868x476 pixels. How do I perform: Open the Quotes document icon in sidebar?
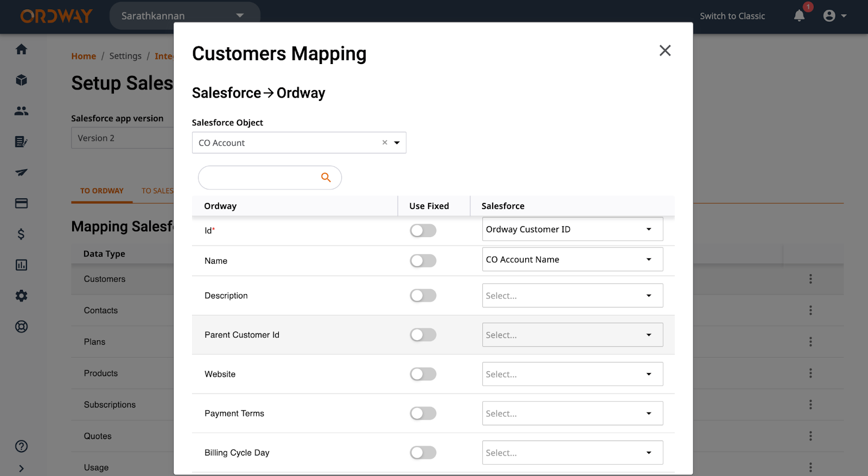21,142
